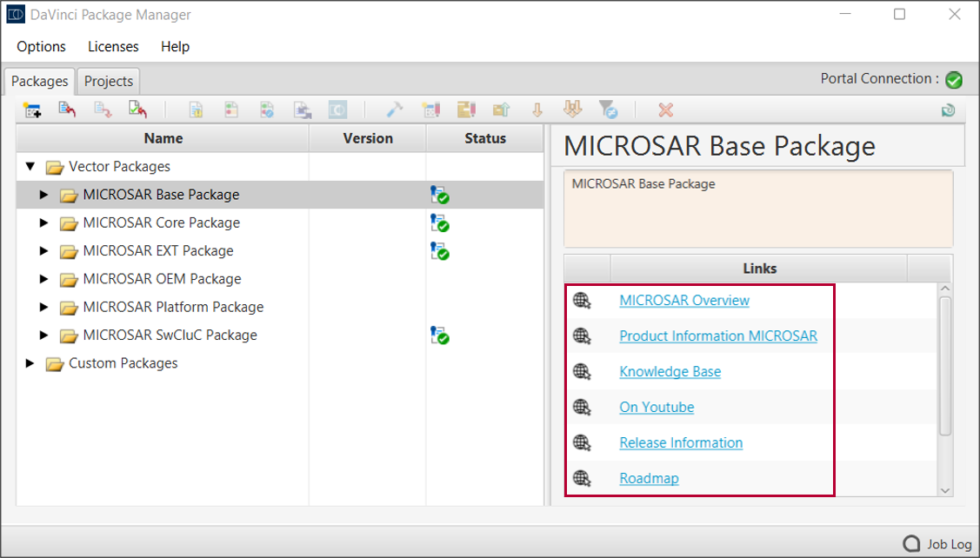This screenshot has width=980, height=558.
Task: Click the Name column header
Action: click(x=163, y=139)
